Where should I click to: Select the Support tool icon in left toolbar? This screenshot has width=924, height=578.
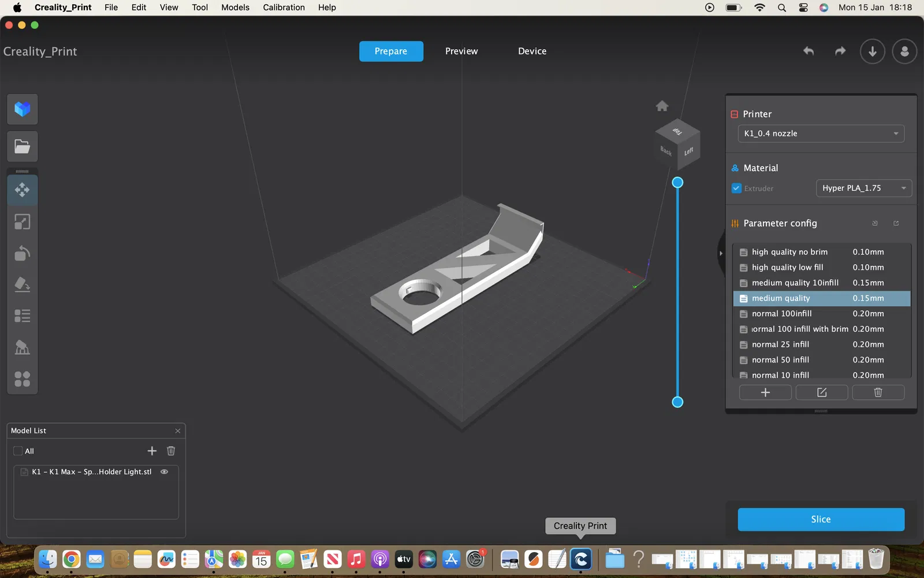[x=23, y=347]
